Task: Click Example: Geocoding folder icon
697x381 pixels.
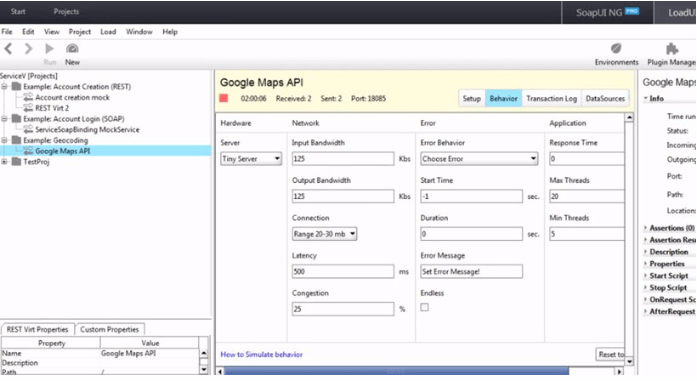Action: tap(16, 140)
